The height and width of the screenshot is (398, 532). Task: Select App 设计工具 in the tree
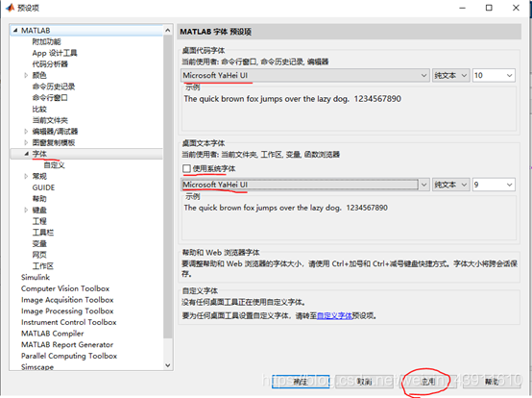point(55,53)
